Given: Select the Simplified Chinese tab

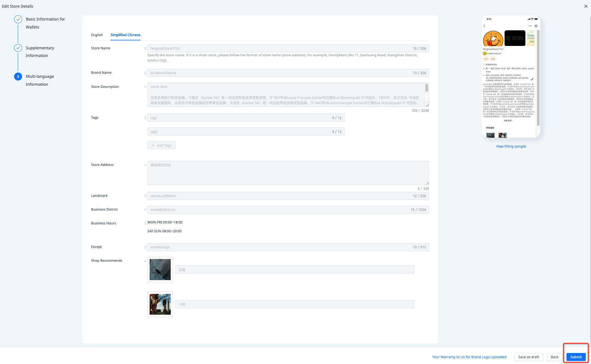Looking at the screenshot, I should pyautogui.click(x=125, y=35).
